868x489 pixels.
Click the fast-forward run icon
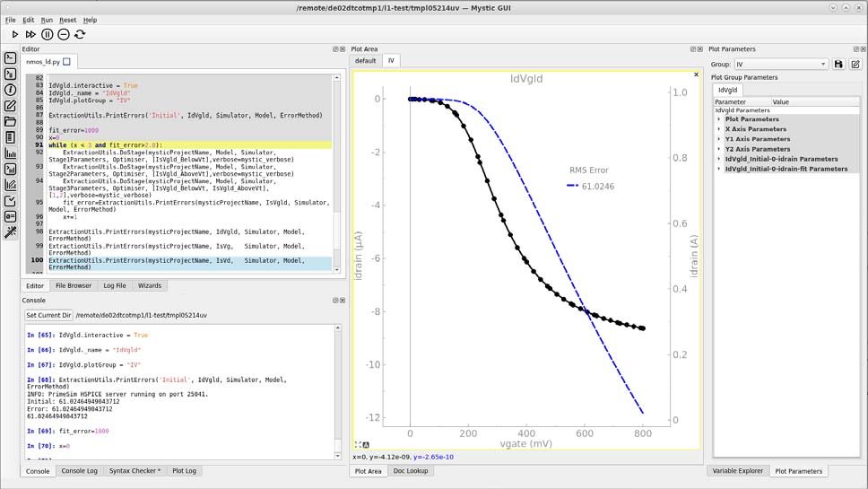click(x=31, y=34)
